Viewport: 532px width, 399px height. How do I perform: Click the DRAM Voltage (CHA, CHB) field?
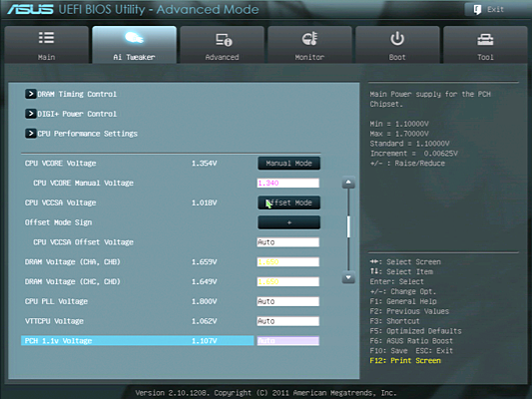pyautogui.click(x=288, y=261)
